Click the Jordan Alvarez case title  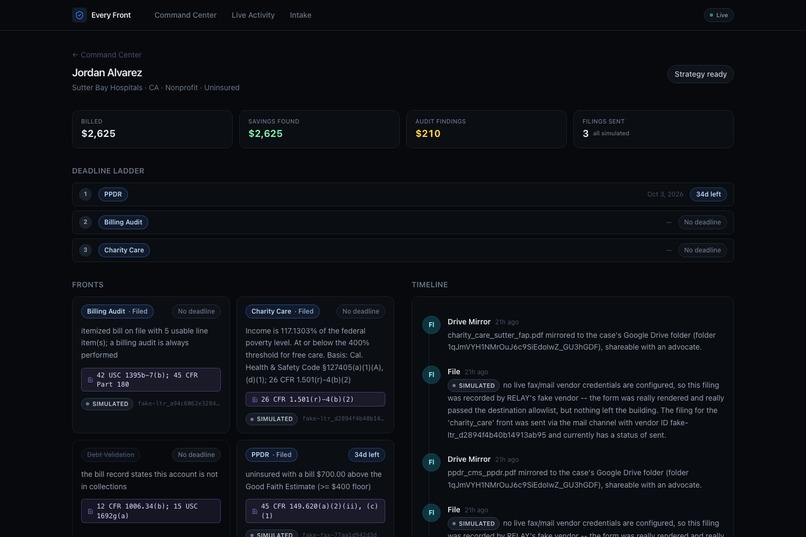(107, 72)
